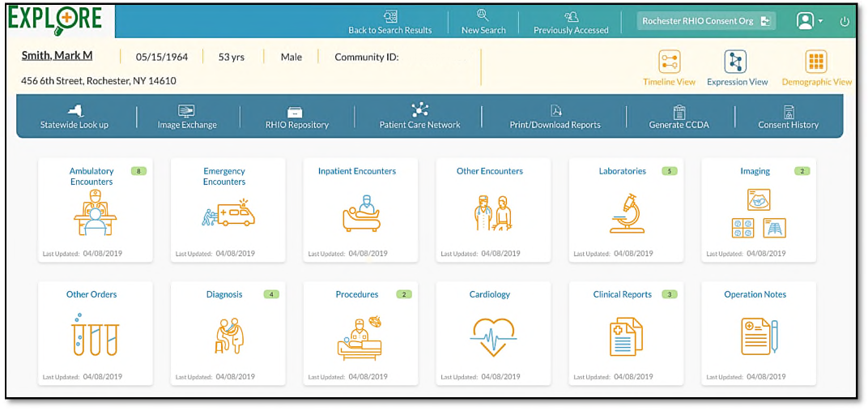Open the Diagnosis title link
The height and width of the screenshot is (411, 868).
coord(224,295)
